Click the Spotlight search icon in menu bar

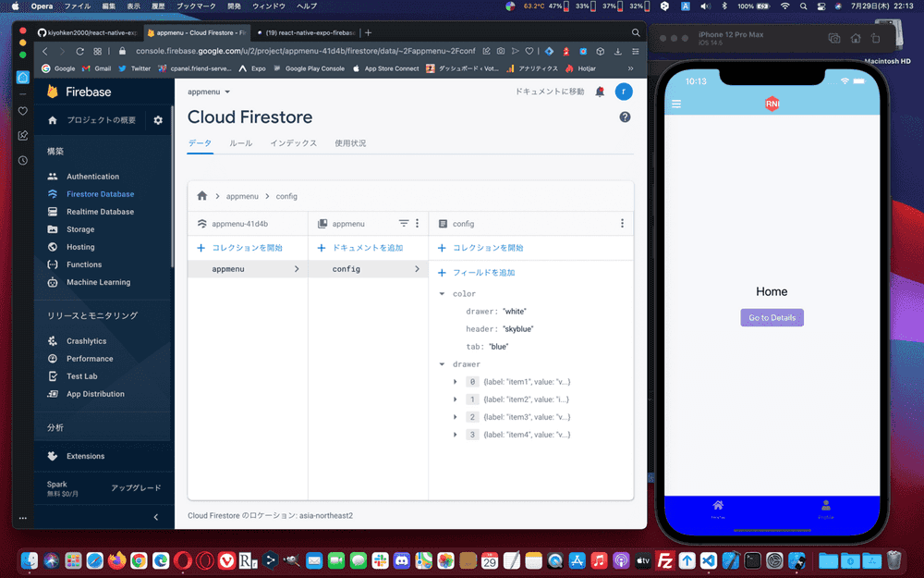[803, 6]
